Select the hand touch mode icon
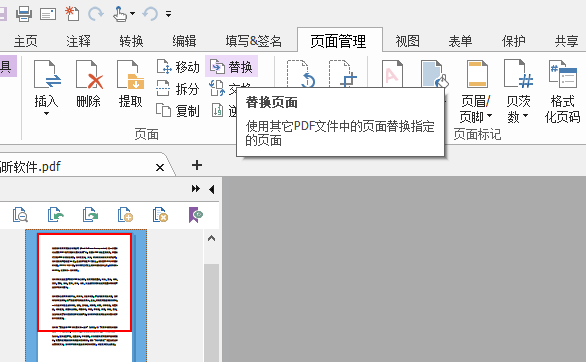This screenshot has height=362, width=586. coord(120,14)
